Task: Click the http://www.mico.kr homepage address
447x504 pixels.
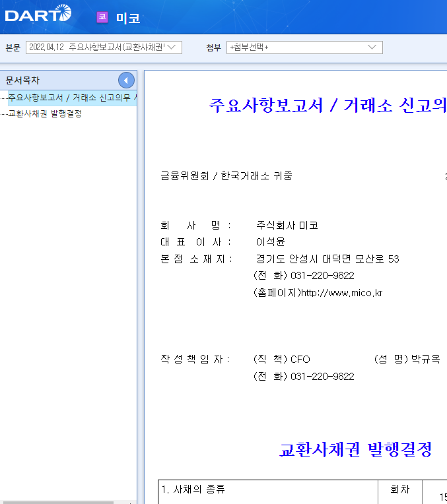Action: 342,293
